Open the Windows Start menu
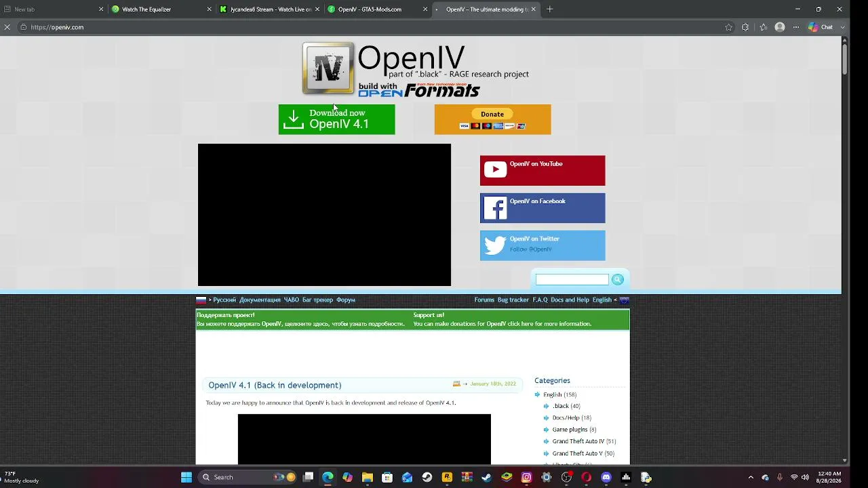 pyautogui.click(x=186, y=477)
